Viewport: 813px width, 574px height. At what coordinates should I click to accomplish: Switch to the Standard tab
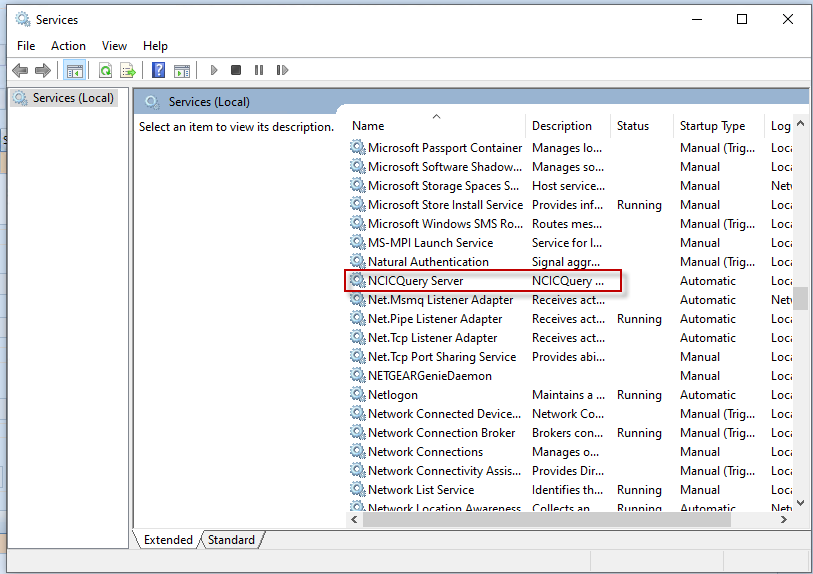coord(231,540)
